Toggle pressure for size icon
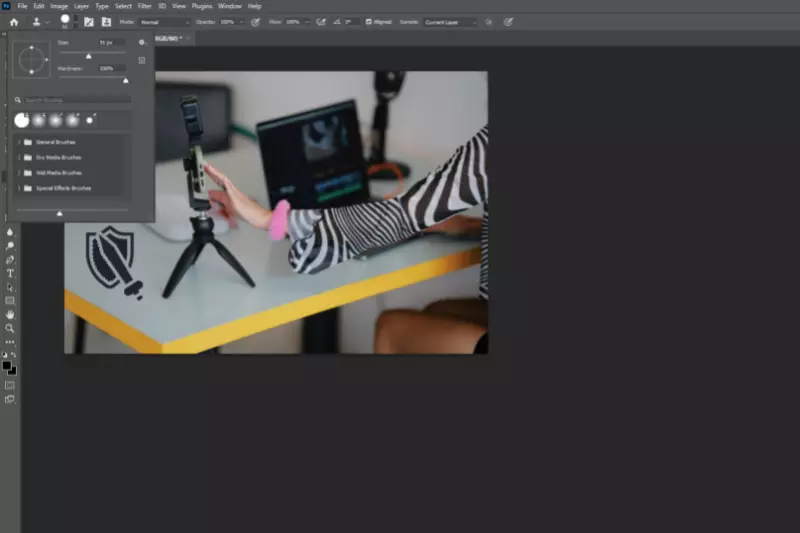The height and width of the screenshot is (533, 800). [x=508, y=22]
